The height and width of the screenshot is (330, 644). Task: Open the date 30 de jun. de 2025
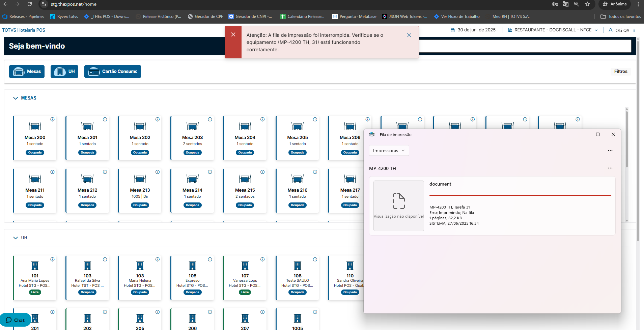(x=473, y=30)
